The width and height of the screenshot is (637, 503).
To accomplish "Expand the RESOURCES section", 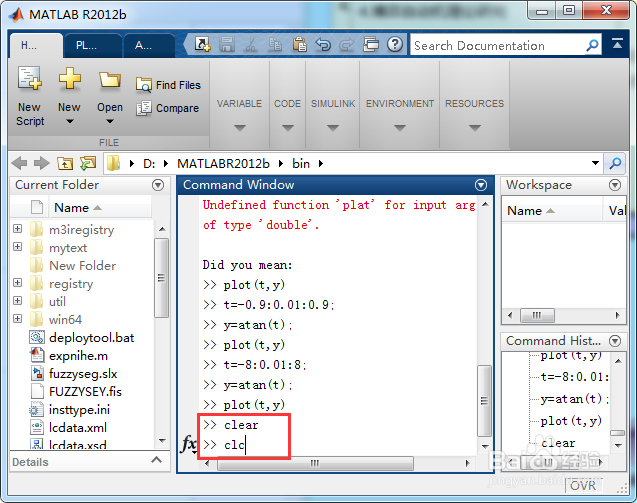I will point(474,128).
